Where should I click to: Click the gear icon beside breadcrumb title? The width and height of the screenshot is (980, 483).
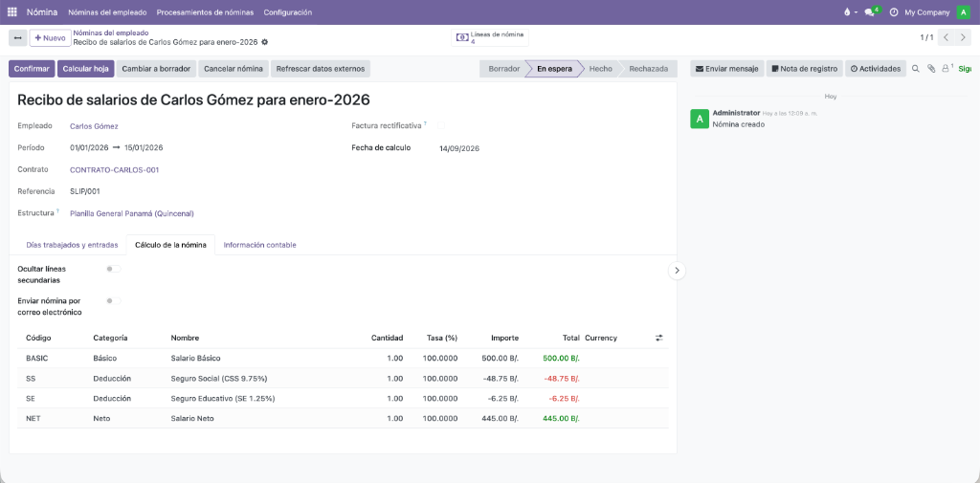pos(264,42)
